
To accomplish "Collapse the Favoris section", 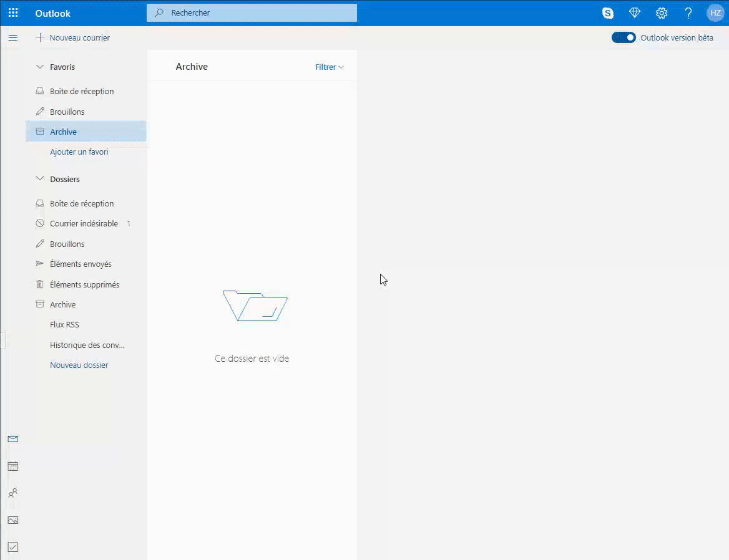I will 40,67.
